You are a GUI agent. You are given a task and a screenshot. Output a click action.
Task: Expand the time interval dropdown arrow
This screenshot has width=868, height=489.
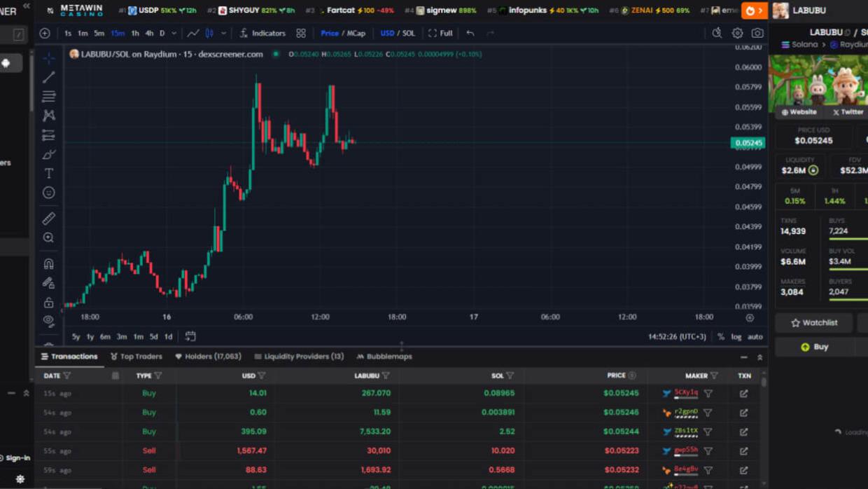click(x=174, y=33)
